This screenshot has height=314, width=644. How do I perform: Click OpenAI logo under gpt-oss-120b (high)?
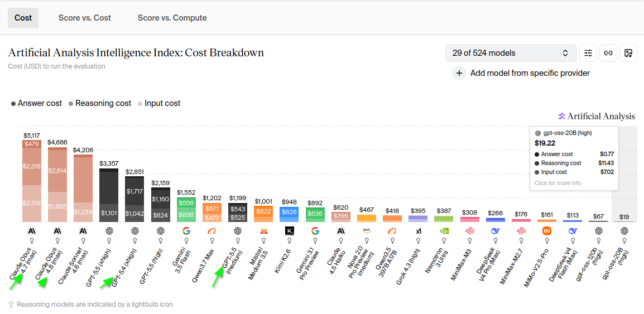pos(598,231)
